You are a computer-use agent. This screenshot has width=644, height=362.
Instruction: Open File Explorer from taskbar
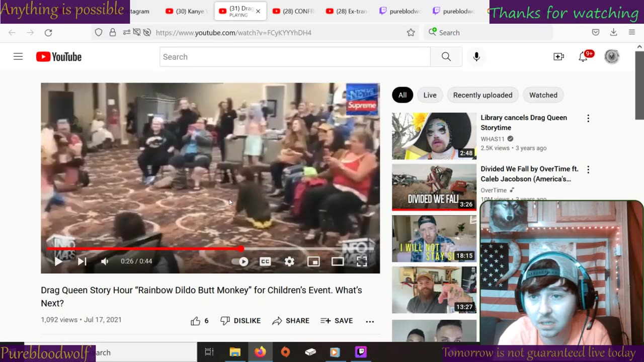[x=235, y=352]
